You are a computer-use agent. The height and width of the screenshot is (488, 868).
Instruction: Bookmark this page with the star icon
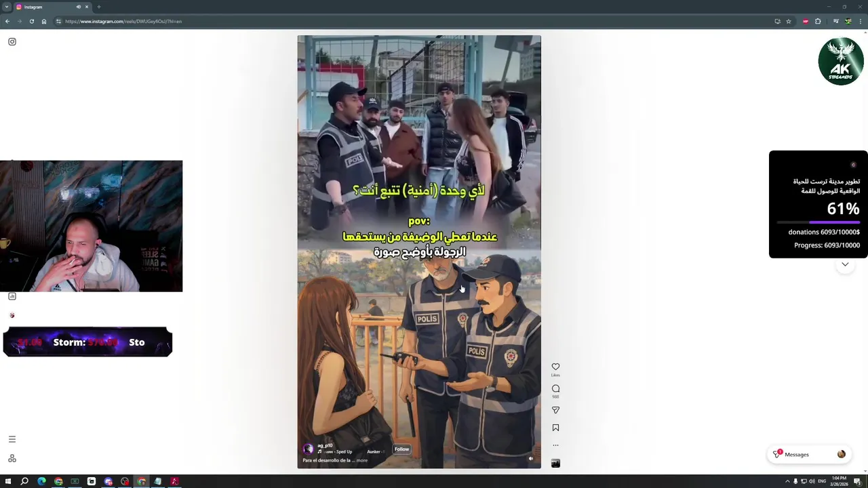[x=789, y=21]
